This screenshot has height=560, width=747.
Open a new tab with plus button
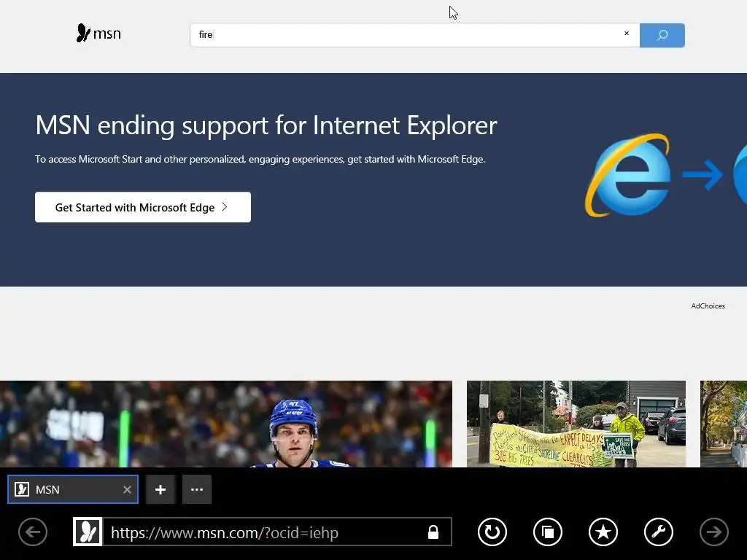[160, 489]
